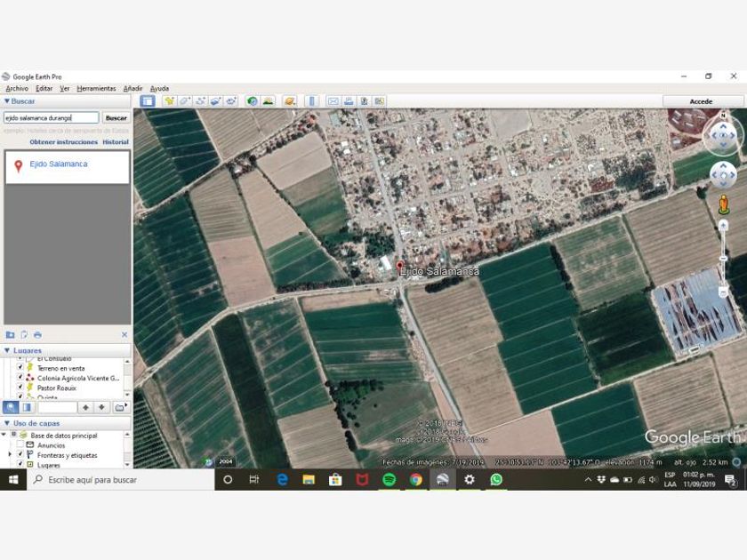This screenshot has height=560, width=747.
Task: Collapse the Lugares panel header
Action: 6,350
